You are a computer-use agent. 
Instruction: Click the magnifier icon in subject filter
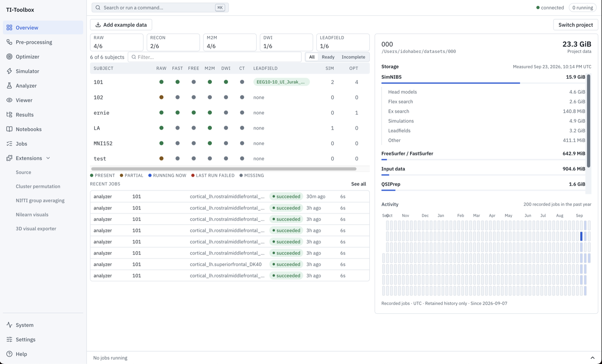[x=134, y=57]
